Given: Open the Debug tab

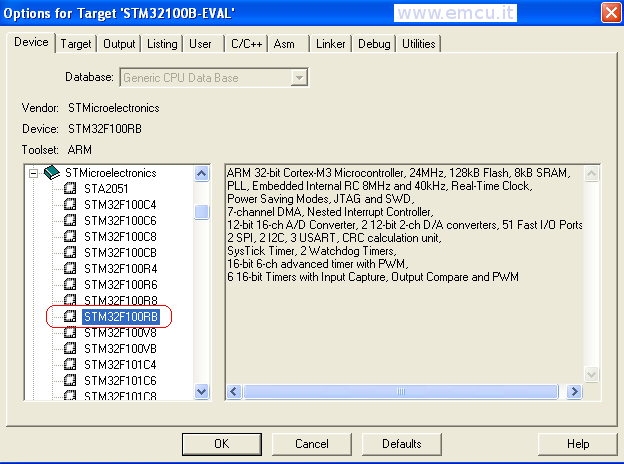Looking at the screenshot, I should tap(374, 44).
